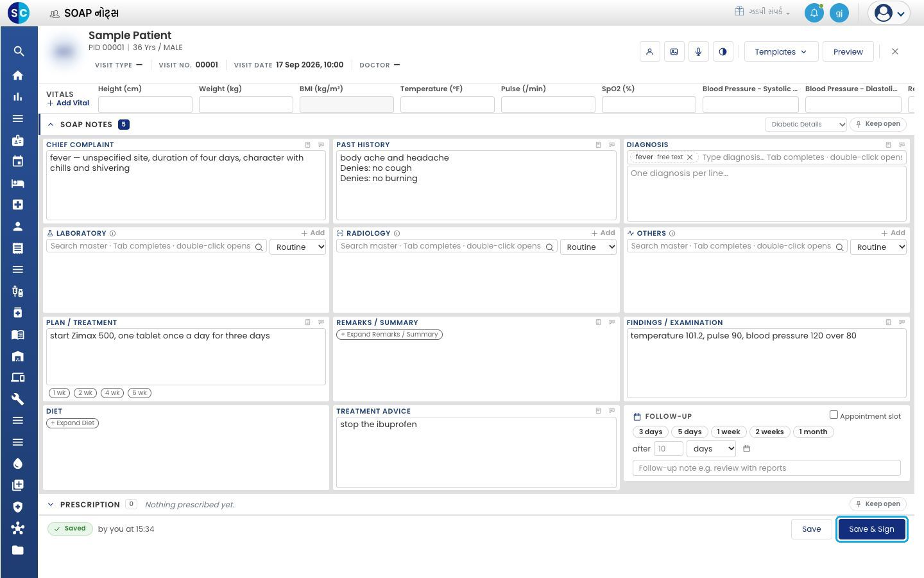The height and width of the screenshot is (578, 924).
Task: Toggle the contrast half-circle icon
Action: coord(723,52)
